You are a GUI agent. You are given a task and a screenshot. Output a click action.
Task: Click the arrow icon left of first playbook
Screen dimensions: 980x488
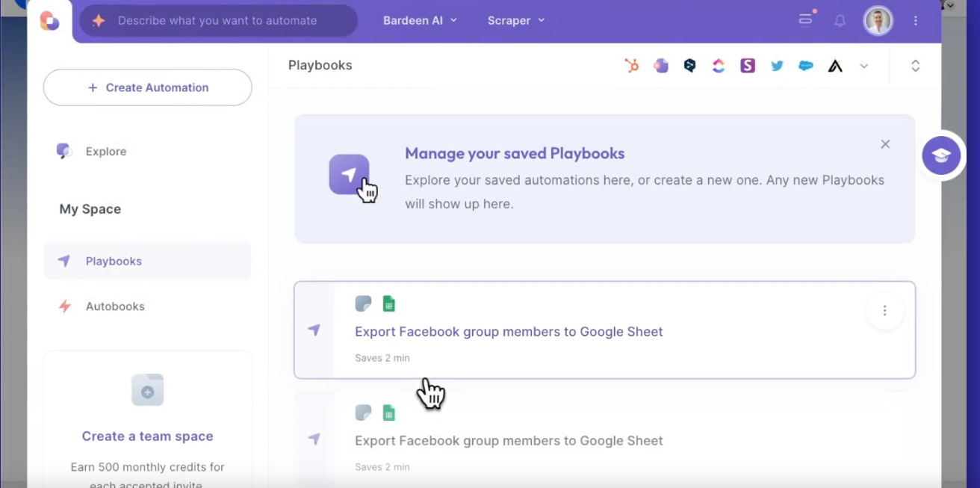click(314, 330)
